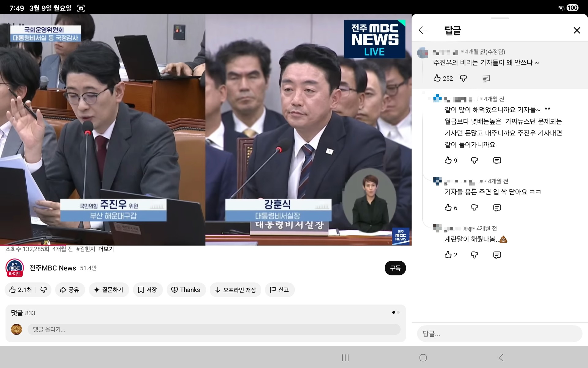
Task: Open the full comment section labeled 댓글 833
Action: (x=23, y=313)
